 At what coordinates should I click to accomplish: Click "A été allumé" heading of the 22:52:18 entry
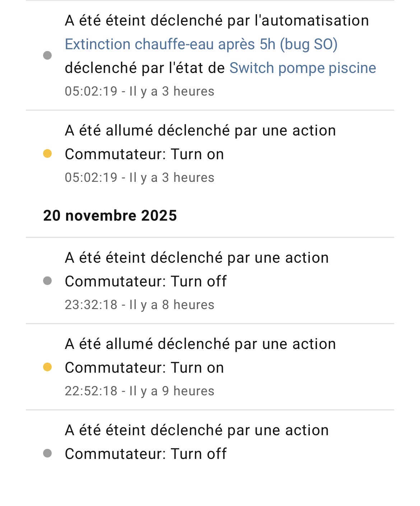tap(200, 344)
